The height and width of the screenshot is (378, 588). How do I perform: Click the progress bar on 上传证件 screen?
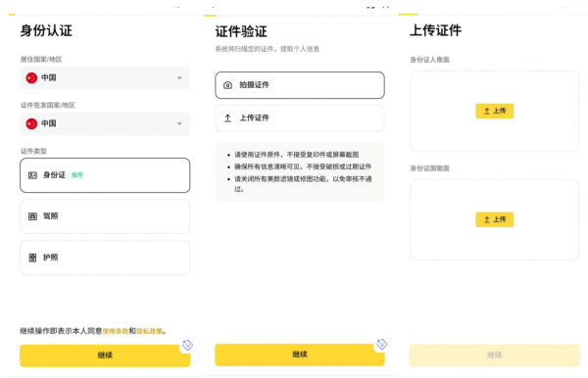tap(493, 15)
